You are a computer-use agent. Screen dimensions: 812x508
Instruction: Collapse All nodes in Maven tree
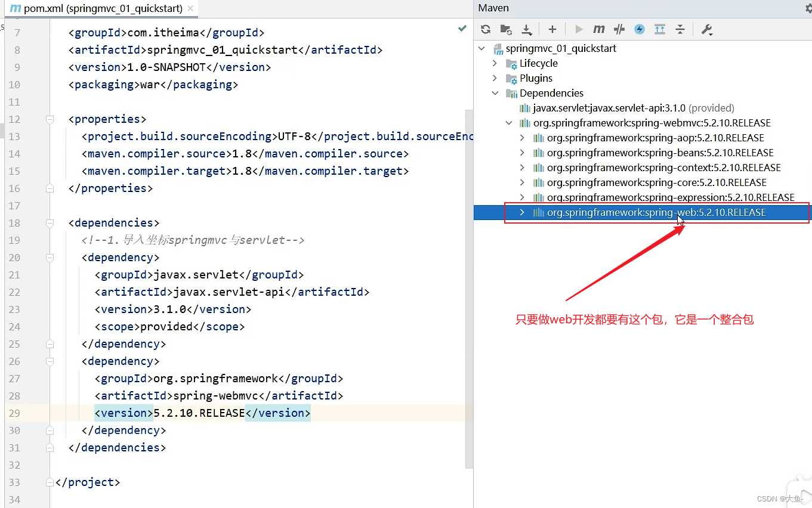coord(680,29)
